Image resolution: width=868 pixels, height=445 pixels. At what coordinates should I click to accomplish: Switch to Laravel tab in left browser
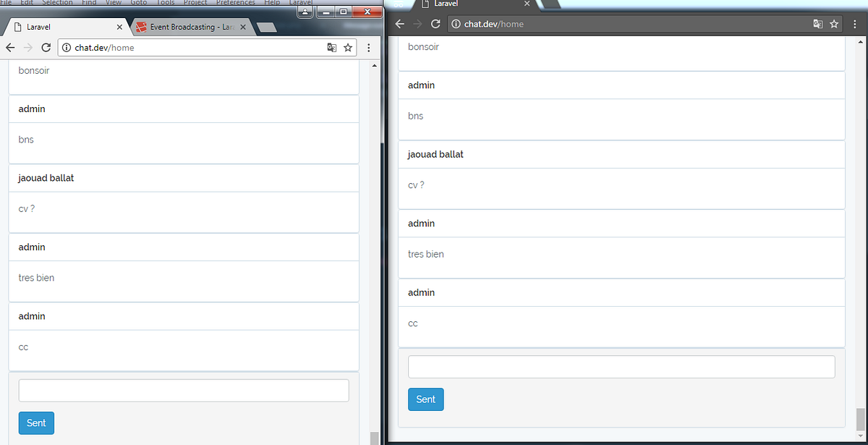pyautogui.click(x=65, y=27)
